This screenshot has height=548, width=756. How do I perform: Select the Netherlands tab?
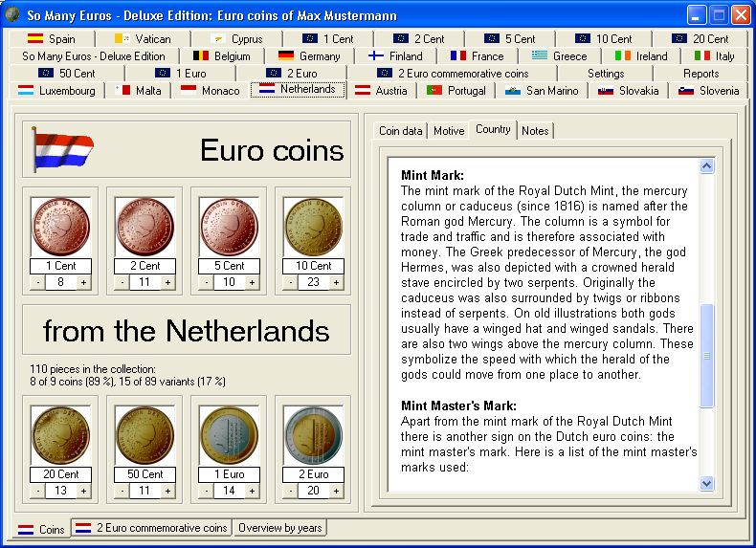(x=298, y=89)
